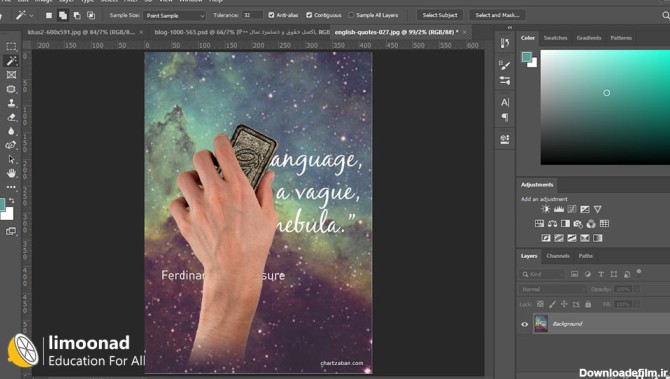This screenshot has width=670, height=379.
Task: Open the History panel icon
Action: pyautogui.click(x=505, y=43)
